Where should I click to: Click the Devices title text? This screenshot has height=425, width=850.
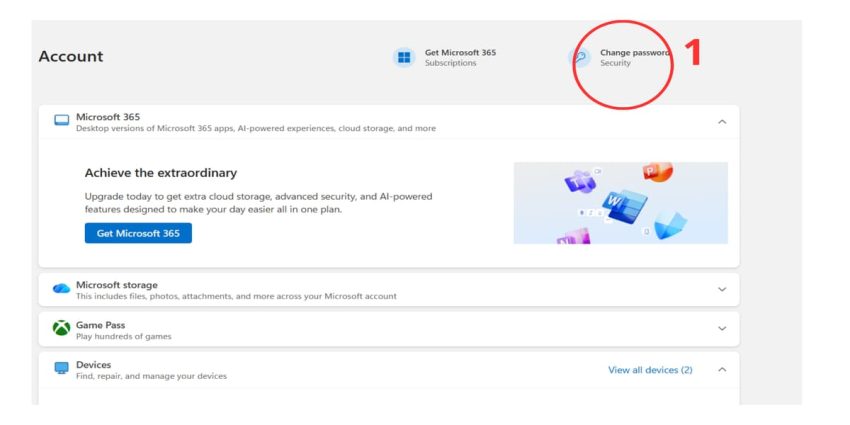[93, 365]
